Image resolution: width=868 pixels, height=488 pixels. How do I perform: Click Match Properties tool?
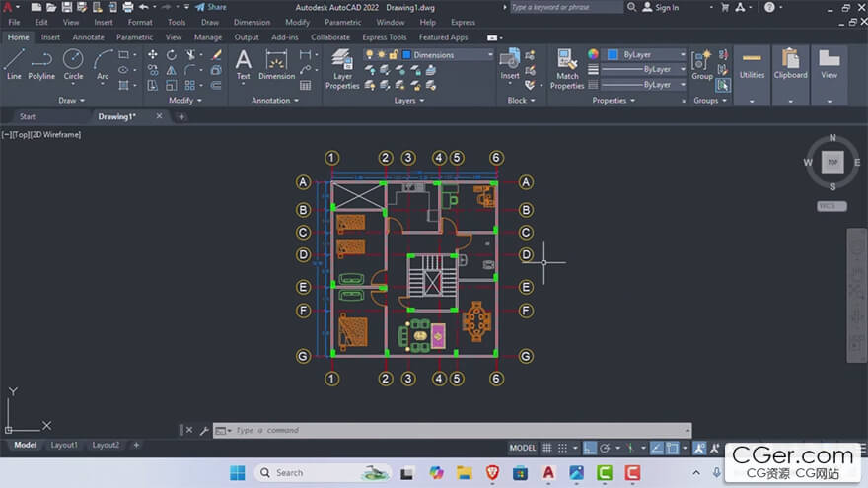coord(567,69)
